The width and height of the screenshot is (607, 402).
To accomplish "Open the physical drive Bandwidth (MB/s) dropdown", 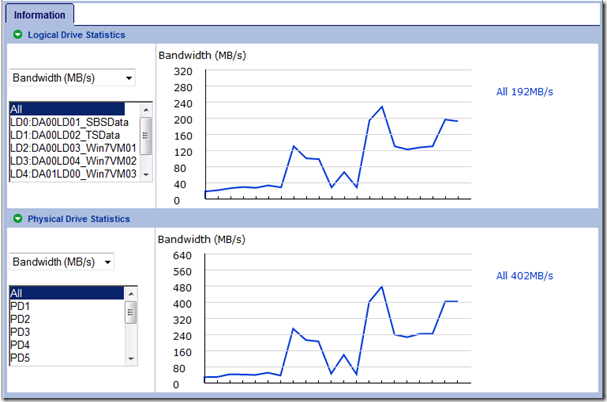I will tap(62, 262).
